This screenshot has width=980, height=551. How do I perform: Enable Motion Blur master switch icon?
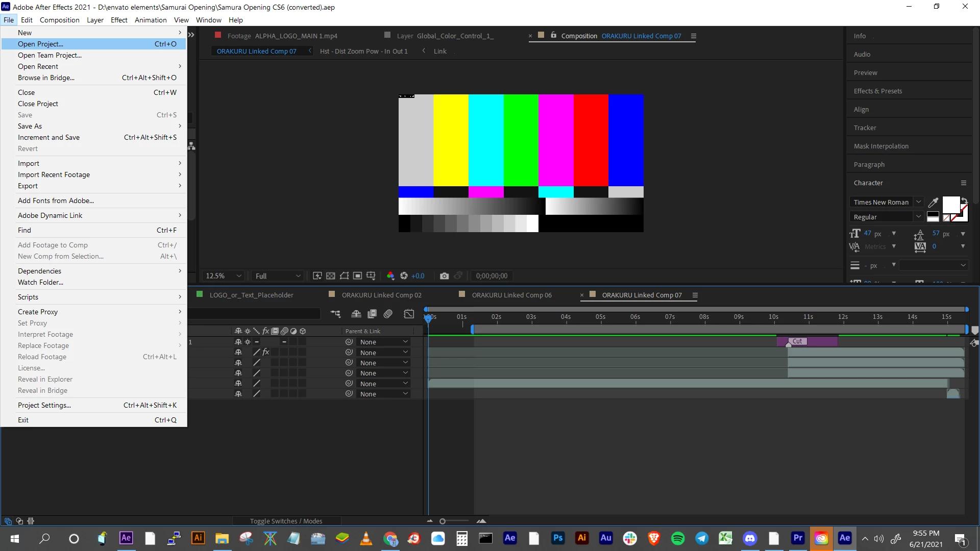pyautogui.click(x=388, y=314)
